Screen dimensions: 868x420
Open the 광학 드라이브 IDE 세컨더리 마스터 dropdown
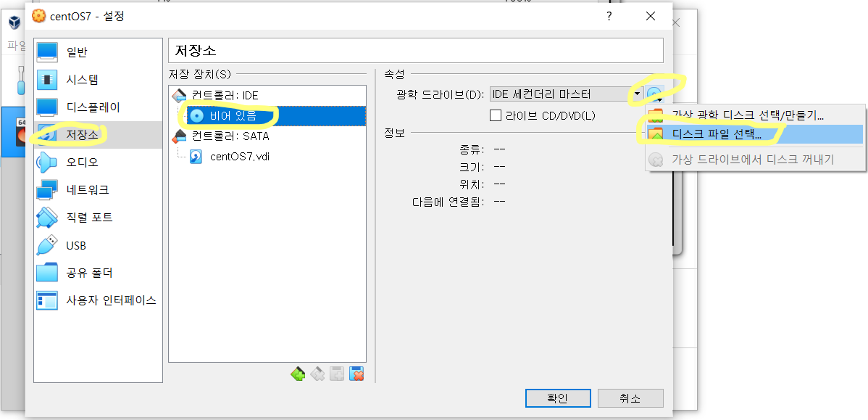567,94
